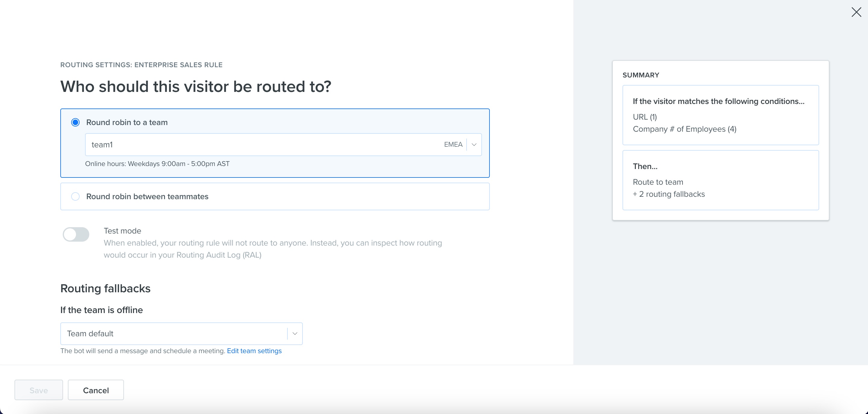This screenshot has width=868, height=414.
Task: Open Edit team settings link
Action: tap(255, 351)
